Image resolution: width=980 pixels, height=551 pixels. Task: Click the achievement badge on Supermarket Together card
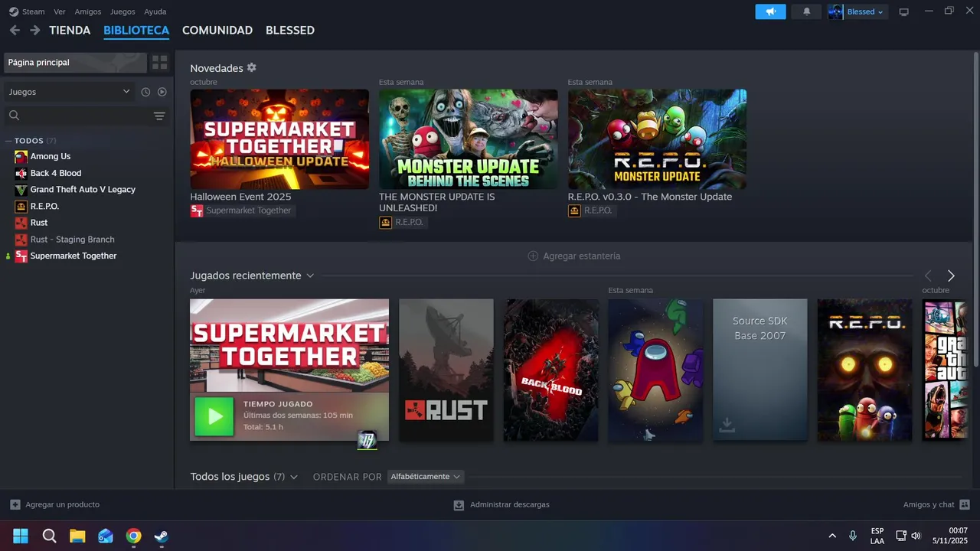pos(367,439)
